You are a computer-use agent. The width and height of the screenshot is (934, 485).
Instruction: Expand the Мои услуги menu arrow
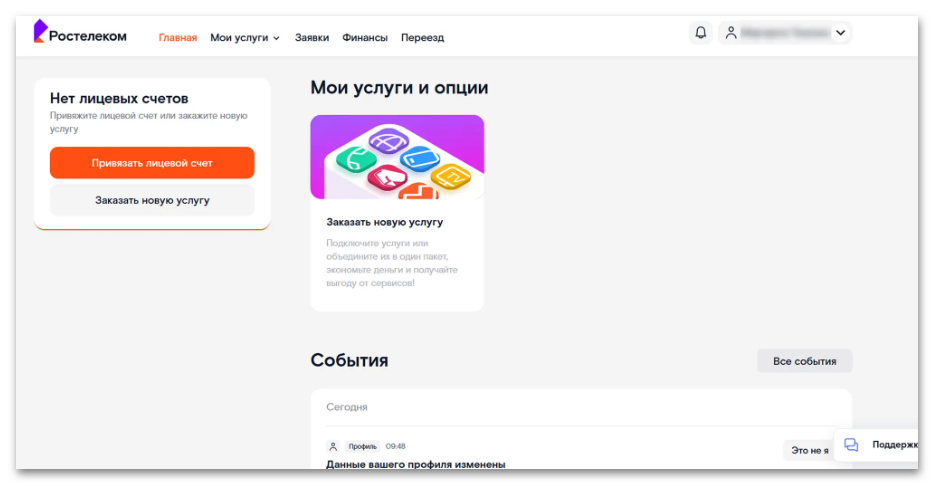pos(276,38)
